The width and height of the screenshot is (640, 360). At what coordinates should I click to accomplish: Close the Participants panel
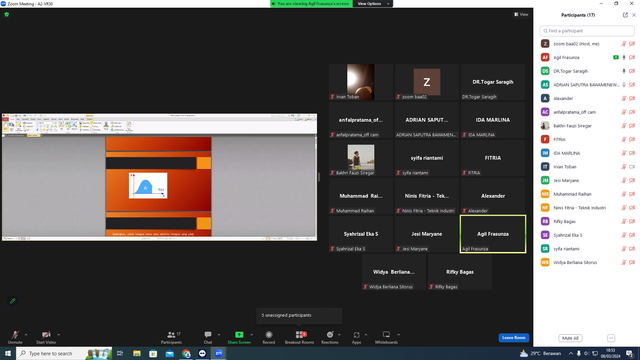pos(634,15)
